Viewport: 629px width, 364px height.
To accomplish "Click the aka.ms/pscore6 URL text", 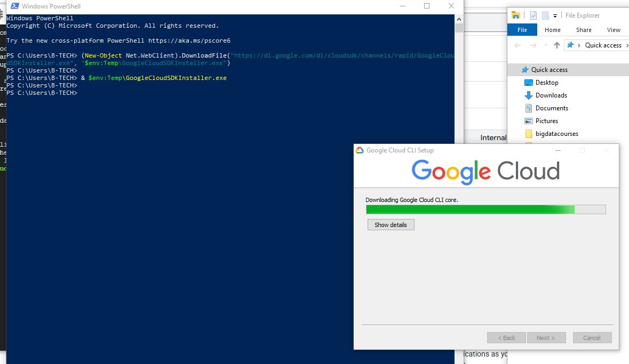I will point(189,41).
